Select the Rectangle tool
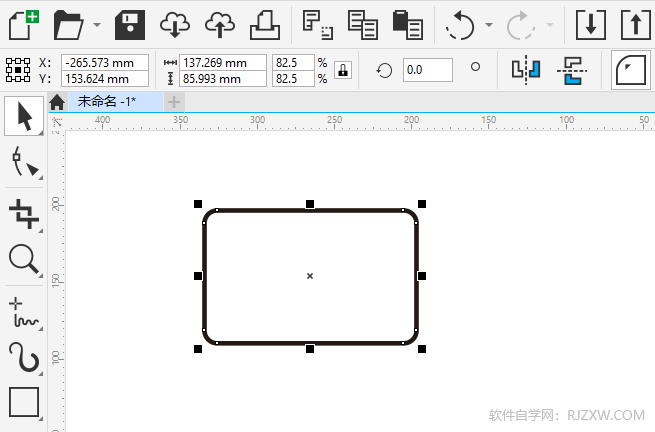Image resolution: width=655 pixels, height=432 pixels. point(24,402)
